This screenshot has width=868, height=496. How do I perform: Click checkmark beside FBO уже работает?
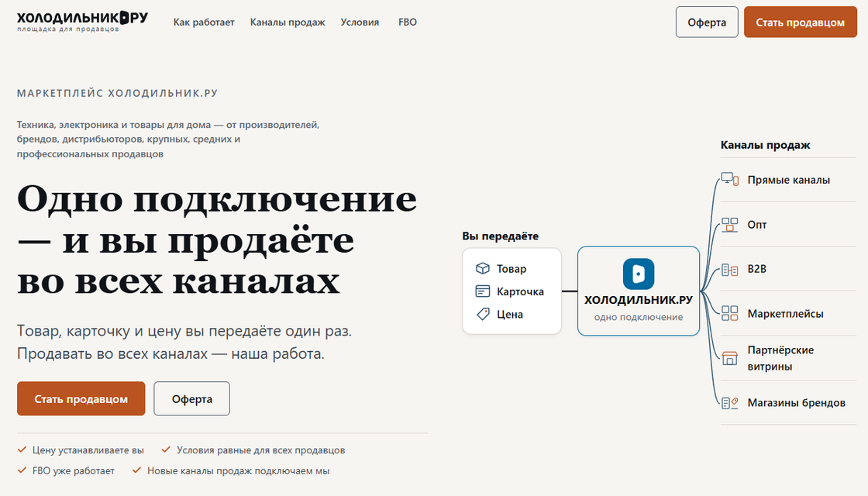[x=22, y=470]
